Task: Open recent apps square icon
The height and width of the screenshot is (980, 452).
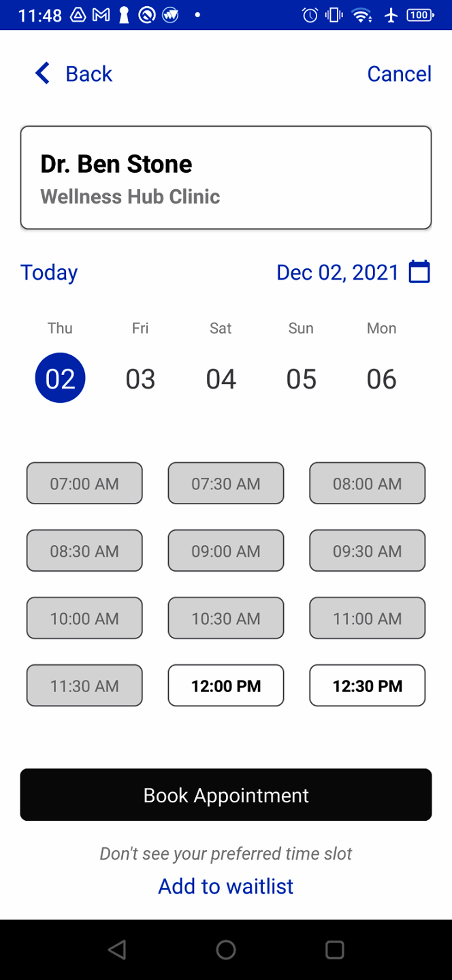Action: (x=334, y=950)
